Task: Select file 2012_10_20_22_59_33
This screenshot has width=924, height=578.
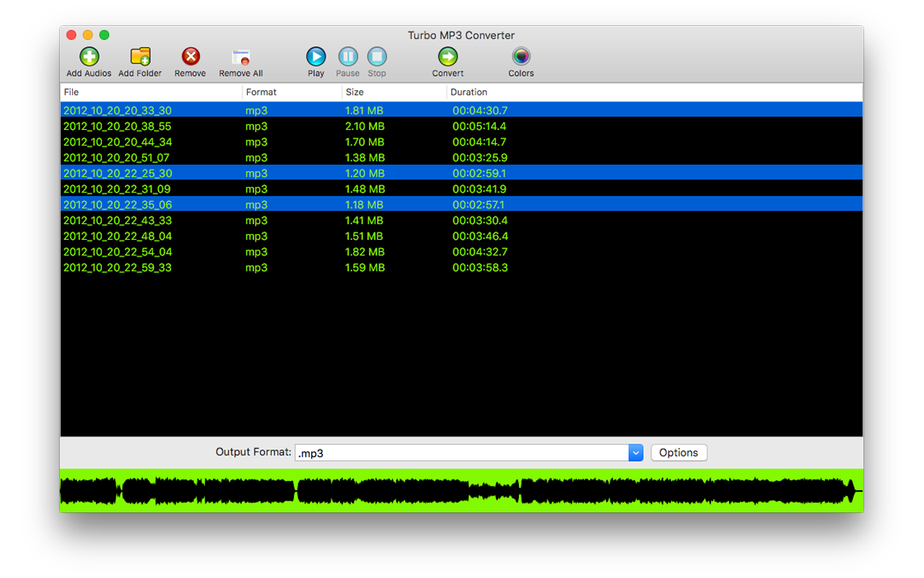Action: 118,268
